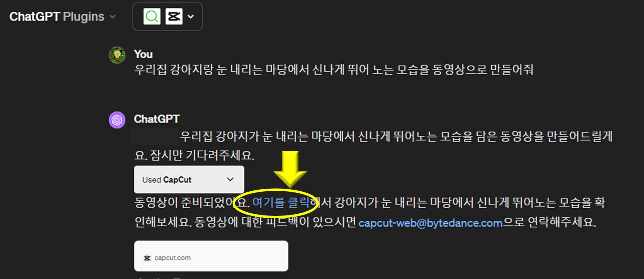The image size is (644, 279).
Task: Click the CapCut plugin icon in the selector
Action: click(174, 17)
